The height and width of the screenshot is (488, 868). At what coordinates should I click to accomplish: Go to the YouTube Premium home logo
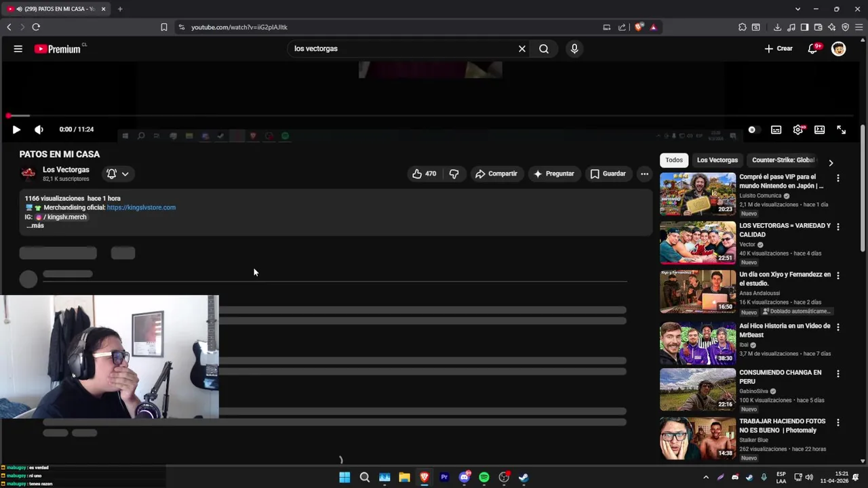pos(58,49)
